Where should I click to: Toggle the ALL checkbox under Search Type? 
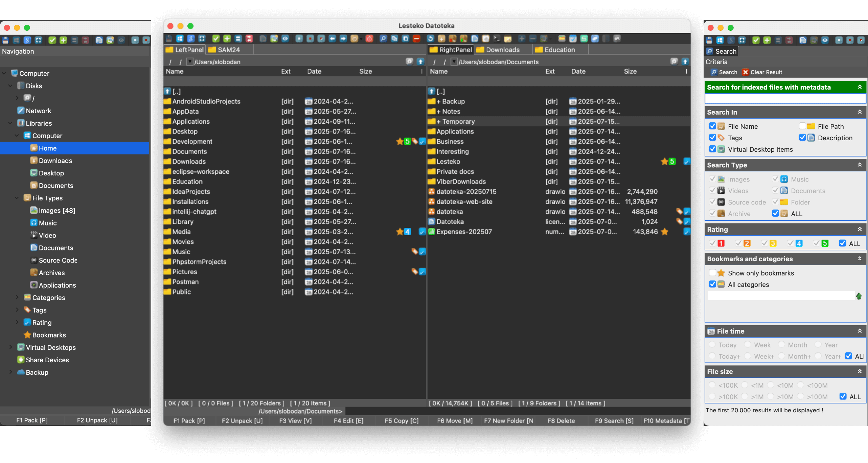pyautogui.click(x=775, y=213)
